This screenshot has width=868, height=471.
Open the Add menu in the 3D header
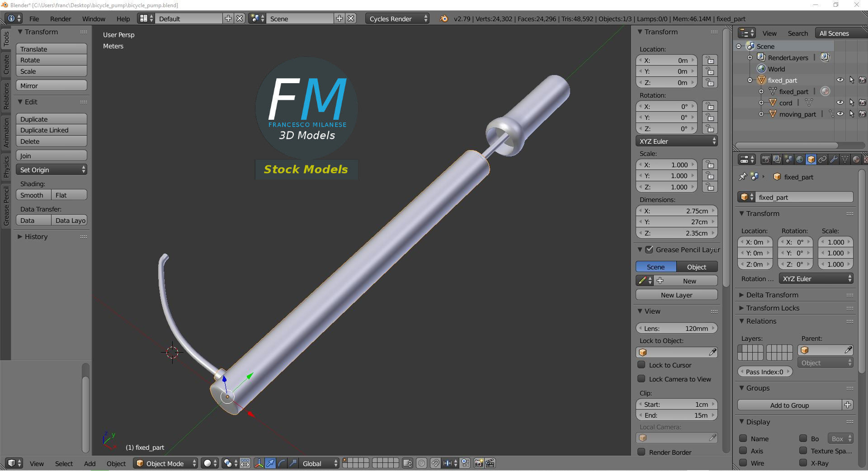pos(90,463)
